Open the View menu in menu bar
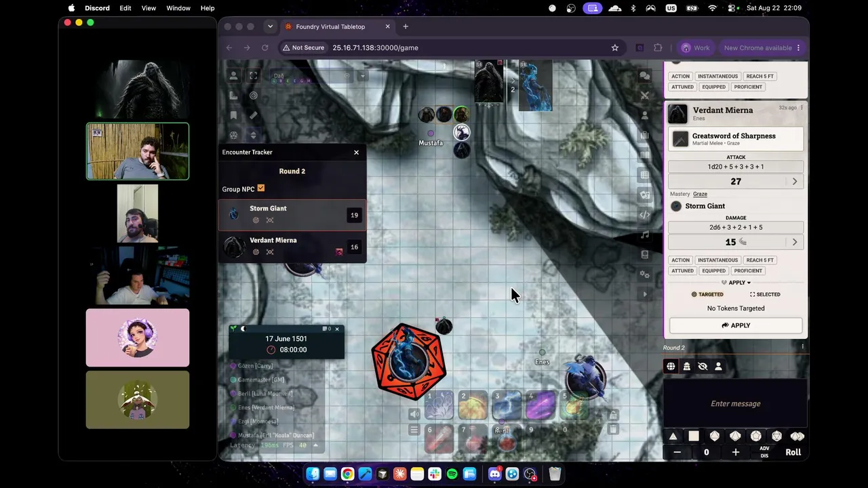This screenshot has height=488, width=868. (x=149, y=8)
